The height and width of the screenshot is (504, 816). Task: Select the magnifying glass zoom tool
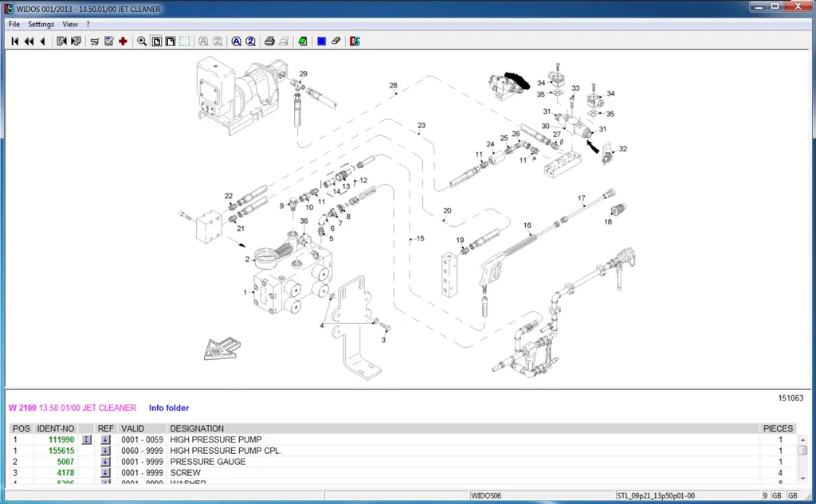pos(142,41)
